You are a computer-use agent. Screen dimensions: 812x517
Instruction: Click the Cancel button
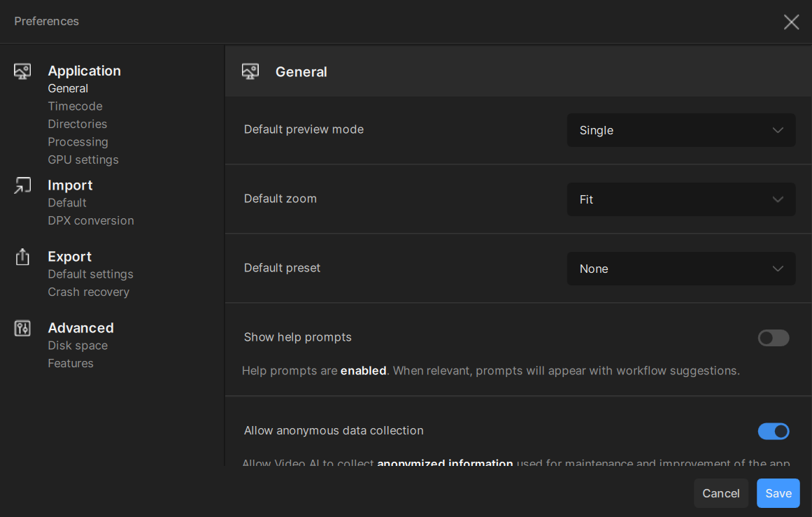[x=720, y=493]
